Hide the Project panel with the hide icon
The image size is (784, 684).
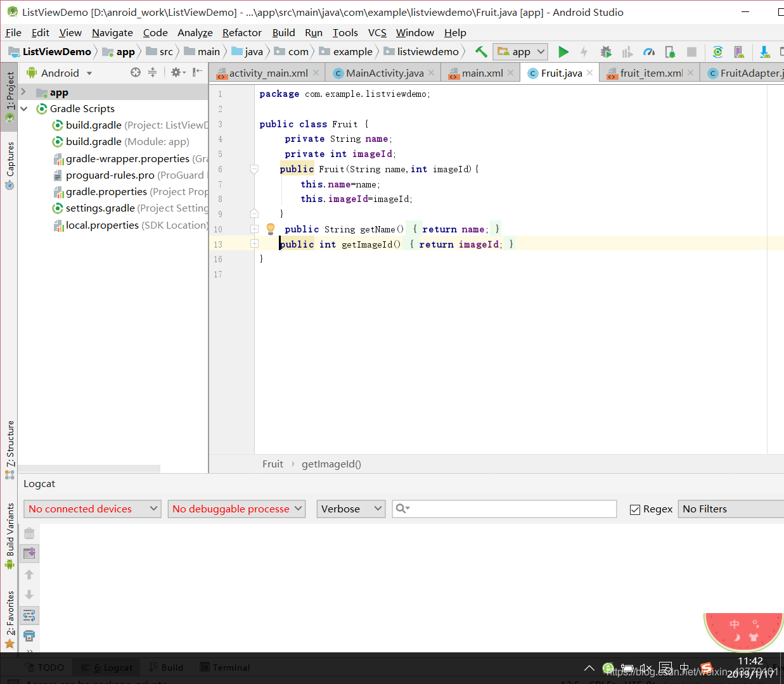[198, 73]
